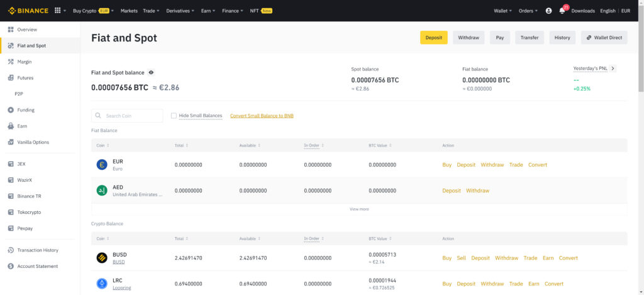The height and width of the screenshot is (295, 644).
Task: Click the Transfer button
Action: (x=530, y=37)
